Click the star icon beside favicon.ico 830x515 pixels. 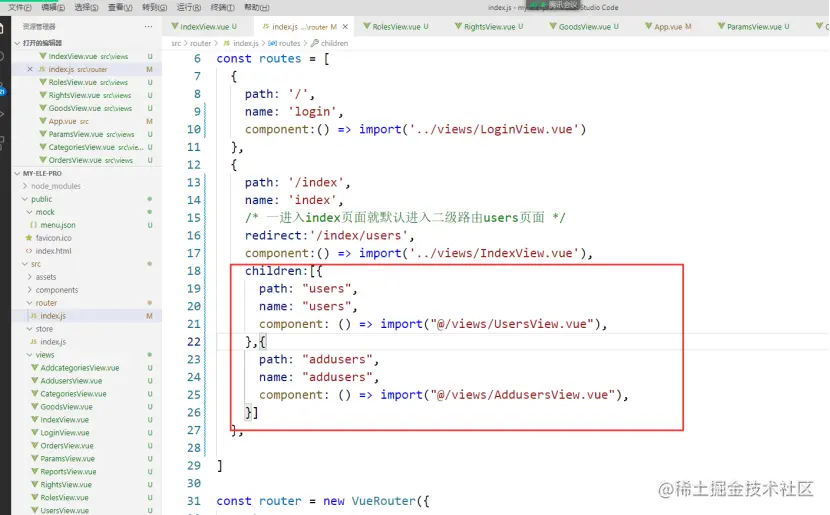click(29, 238)
